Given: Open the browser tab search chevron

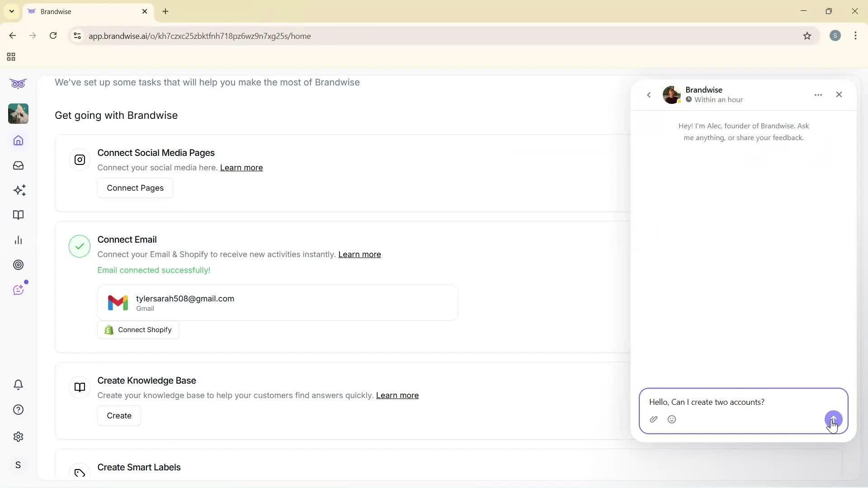Looking at the screenshot, I should point(11,11).
